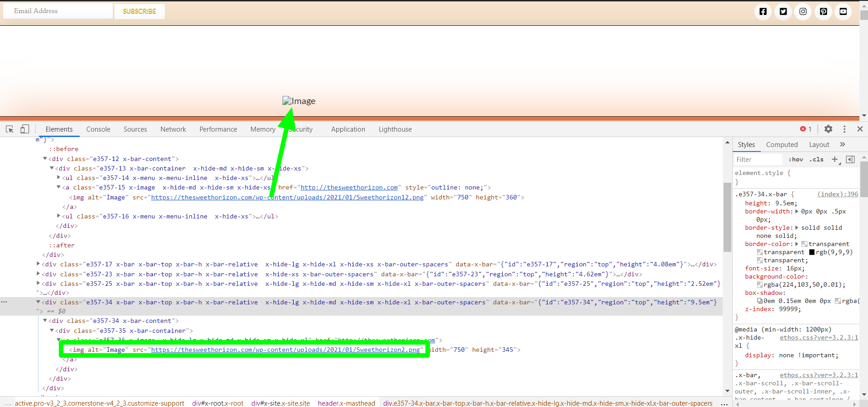
Task: Collapse the div e357-35 x-bar-container node
Action: click(52, 331)
